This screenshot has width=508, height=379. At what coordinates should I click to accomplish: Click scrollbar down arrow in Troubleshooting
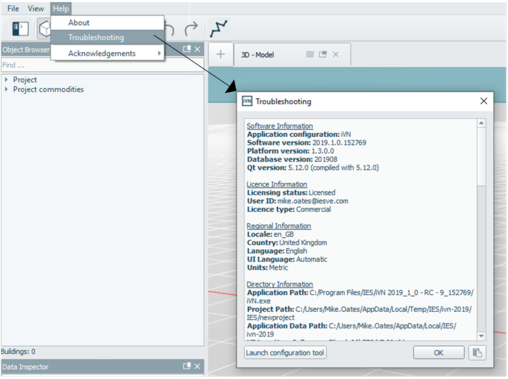[x=481, y=336]
